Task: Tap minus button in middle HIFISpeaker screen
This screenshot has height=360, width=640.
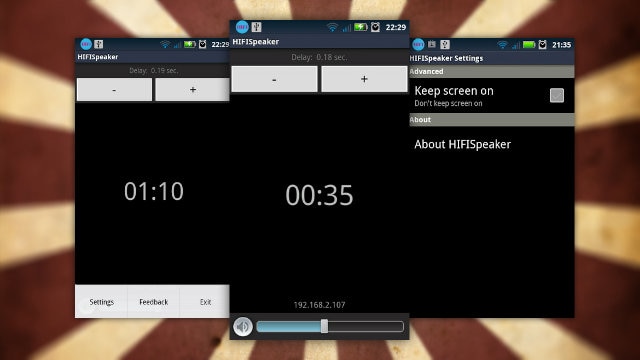Action: (274, 79)
